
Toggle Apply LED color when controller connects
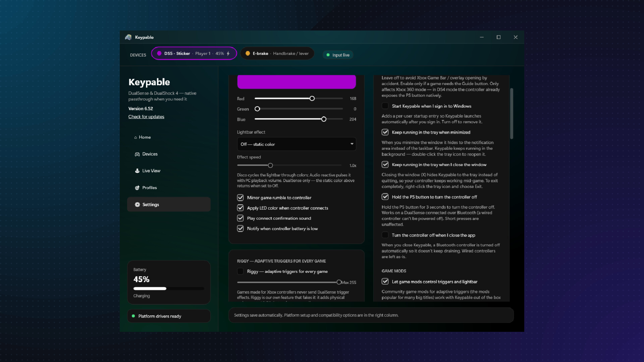pyautogui.click(x=240, y=208)
